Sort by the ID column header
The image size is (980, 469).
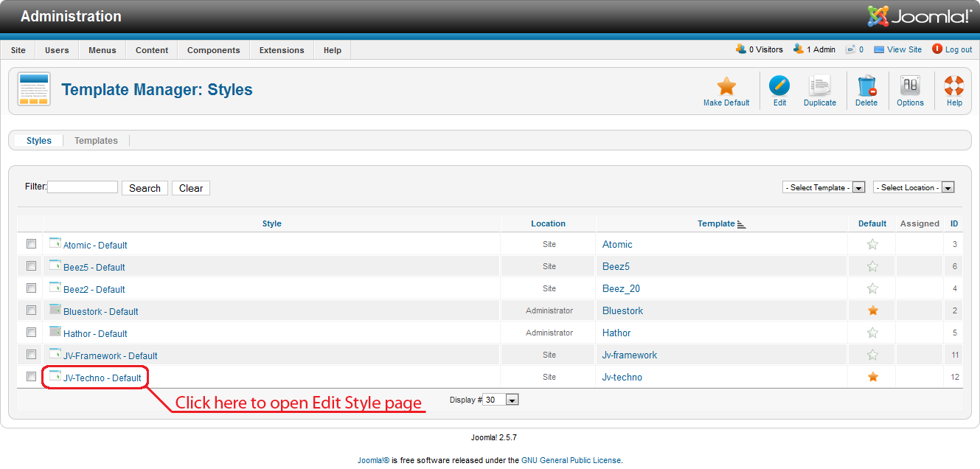click(x=954, y=223)
